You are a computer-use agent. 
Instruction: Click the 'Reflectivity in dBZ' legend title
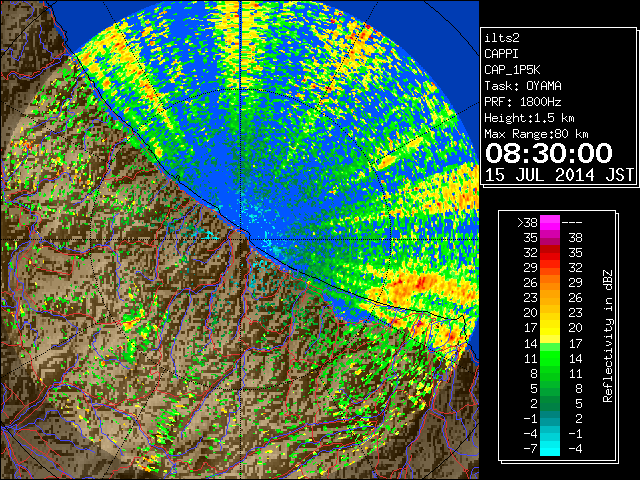[607, 336]
